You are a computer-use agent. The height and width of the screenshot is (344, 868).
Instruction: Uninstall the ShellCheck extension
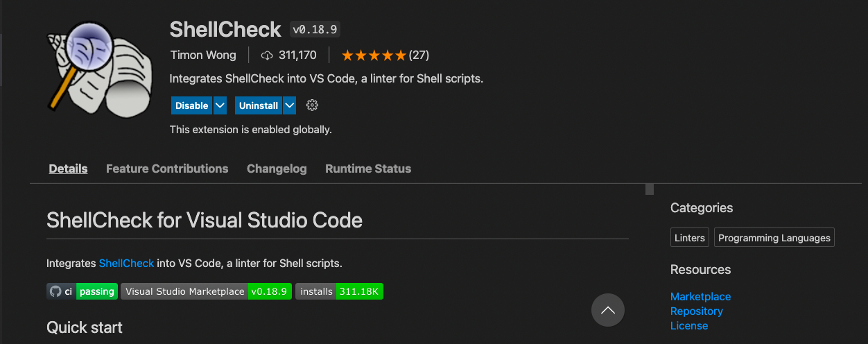pyautogui.click(x=259, y=105)
